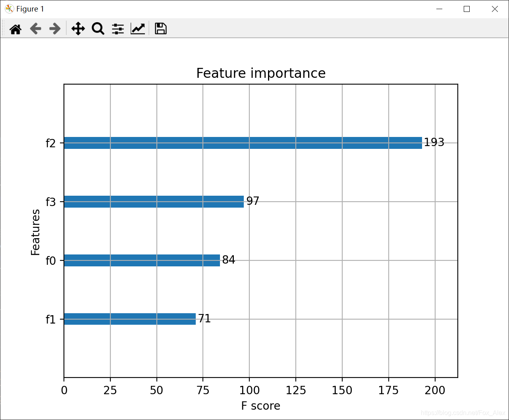
Task: Click the x-axis tick label 100
Action: point(249,391)
